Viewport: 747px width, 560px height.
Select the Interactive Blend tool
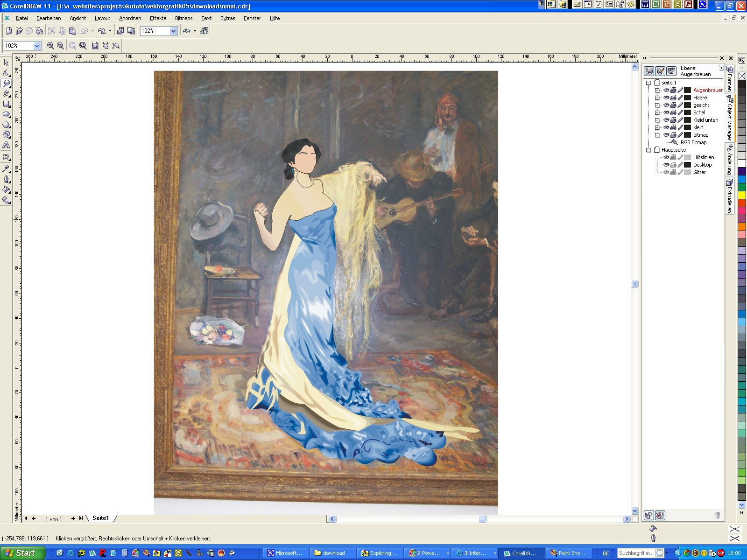tap(6, 157)
